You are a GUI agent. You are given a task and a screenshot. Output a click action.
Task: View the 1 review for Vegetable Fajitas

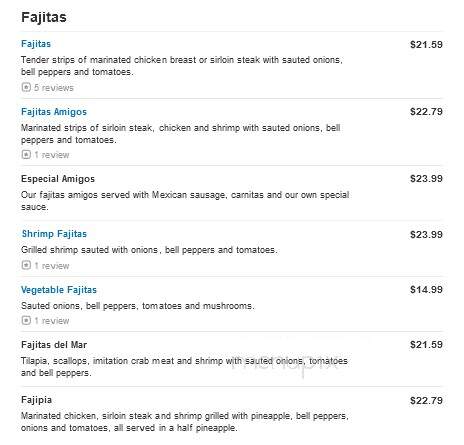52,321
